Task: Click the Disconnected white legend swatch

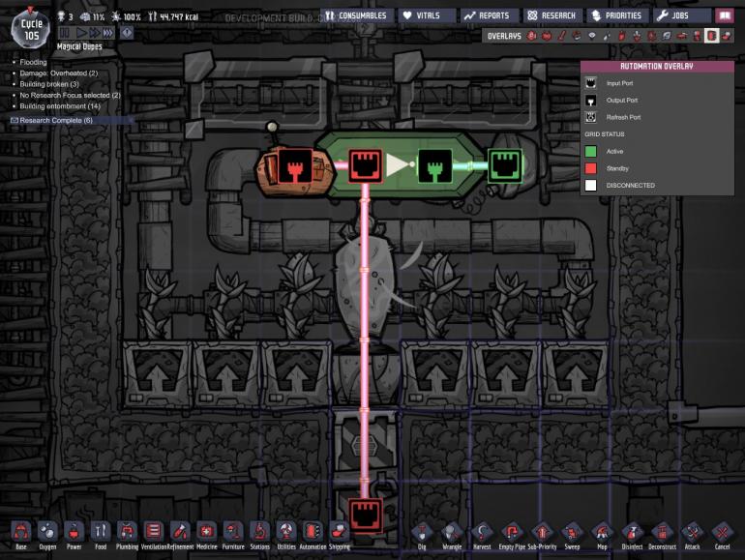Action: 590,186
